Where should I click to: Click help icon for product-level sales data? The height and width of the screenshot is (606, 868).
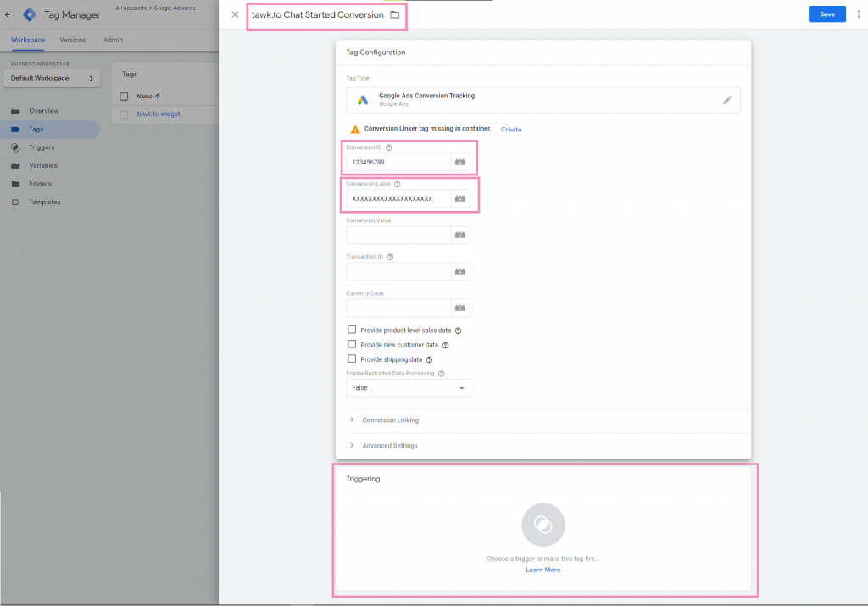[x=458, y=331]
